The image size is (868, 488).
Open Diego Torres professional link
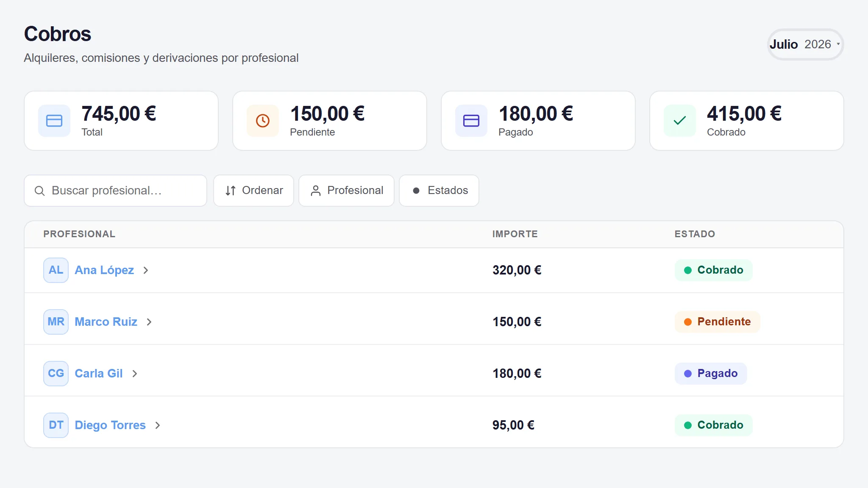[110, 425]
